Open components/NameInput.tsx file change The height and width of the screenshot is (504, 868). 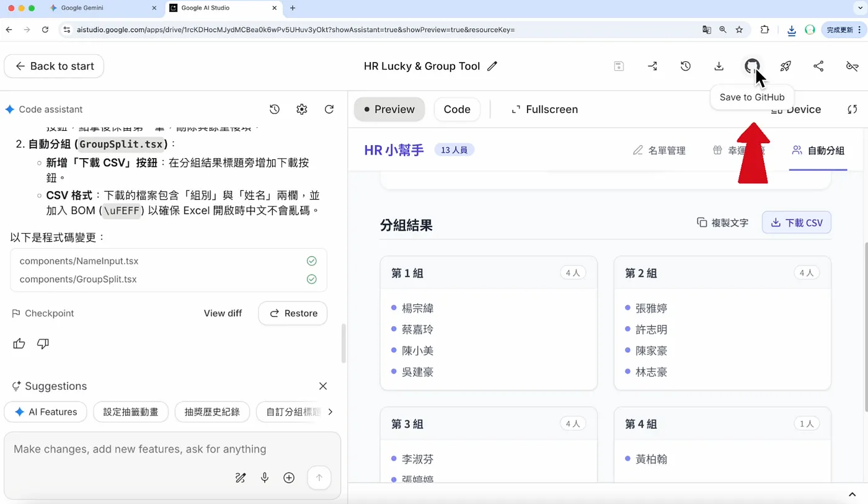click(x=169, y=261)
